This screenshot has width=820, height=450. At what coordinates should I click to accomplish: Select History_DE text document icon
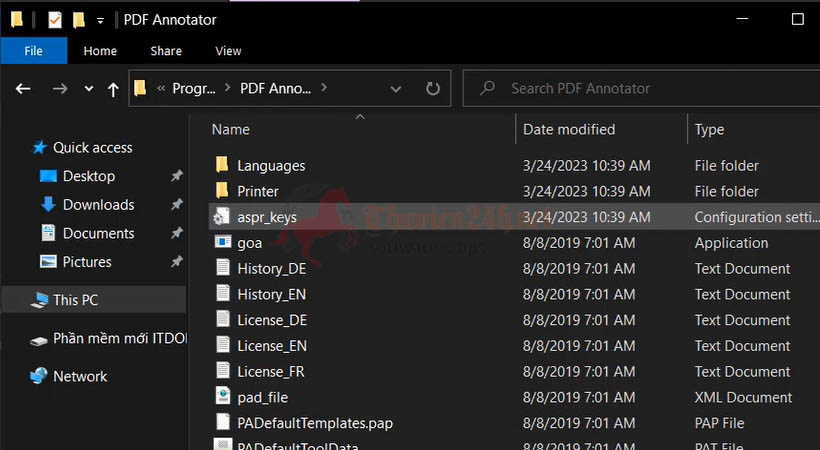pos(223,267)
